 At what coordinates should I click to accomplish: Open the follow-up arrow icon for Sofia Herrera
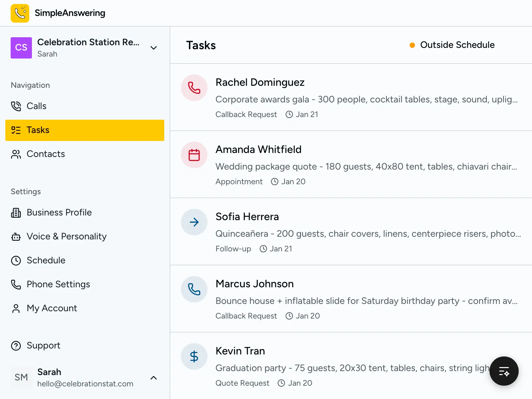(x=194, y=222)
